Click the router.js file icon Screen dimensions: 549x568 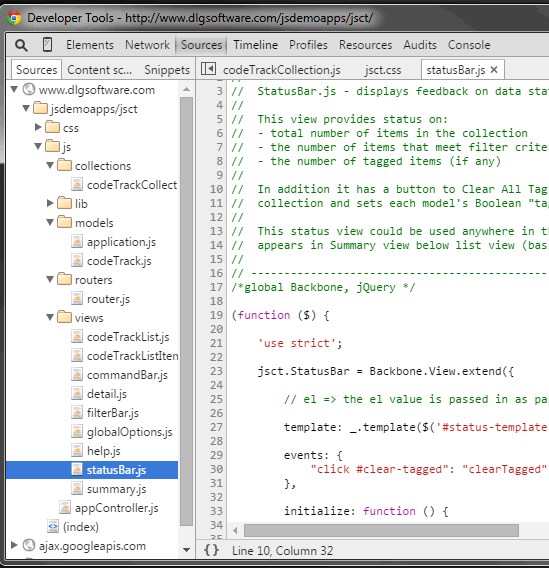[x=77, y=299]
